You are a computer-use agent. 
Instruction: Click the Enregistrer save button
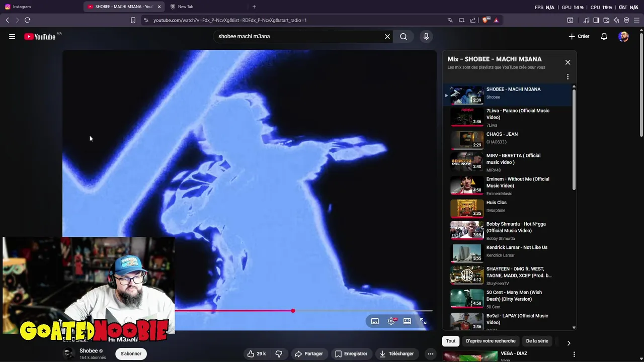pyautogui.click(x=351, y=353)
